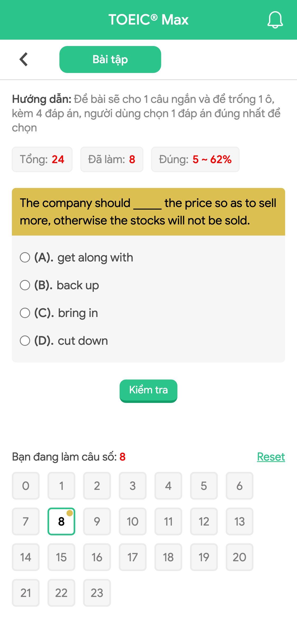This screenshot has width=297, height=644.
Task: Click the Đã làm: 8 counter
Action: 112,159
